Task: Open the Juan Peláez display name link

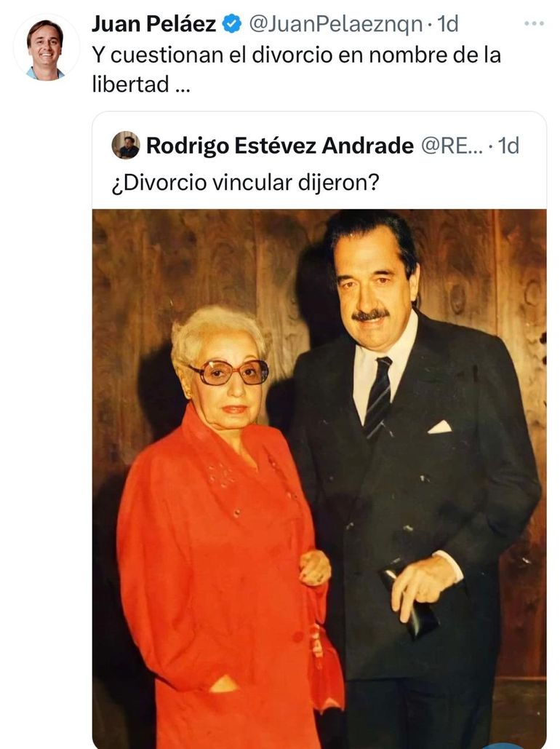Action: [153, 24]
